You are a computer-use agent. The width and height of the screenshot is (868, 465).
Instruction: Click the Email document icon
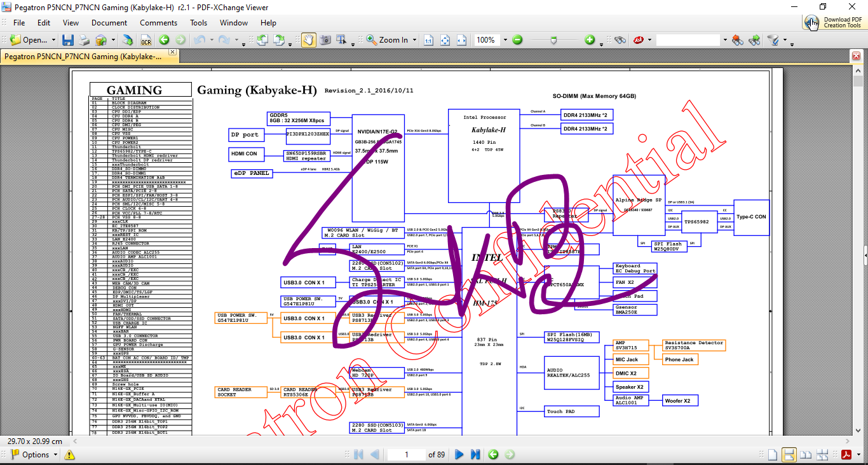coord(101,39)
